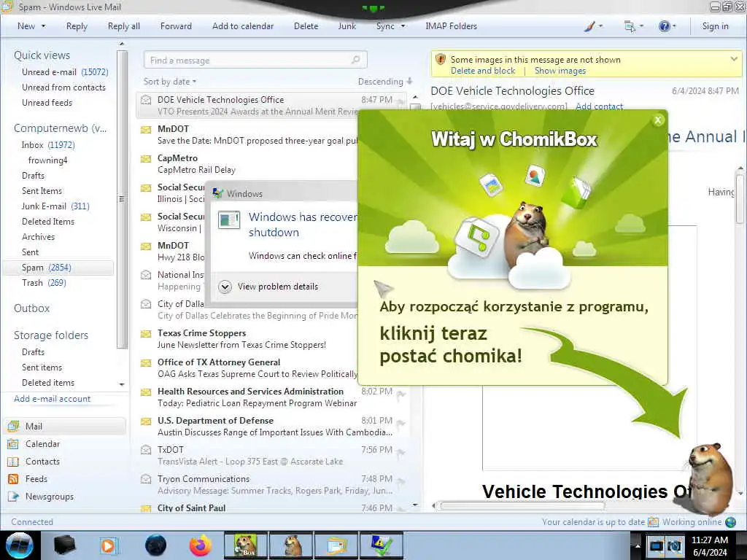The image size is (747, 560).
Task: Open the Windows problem report taskbar button
Action: (382, 545)
